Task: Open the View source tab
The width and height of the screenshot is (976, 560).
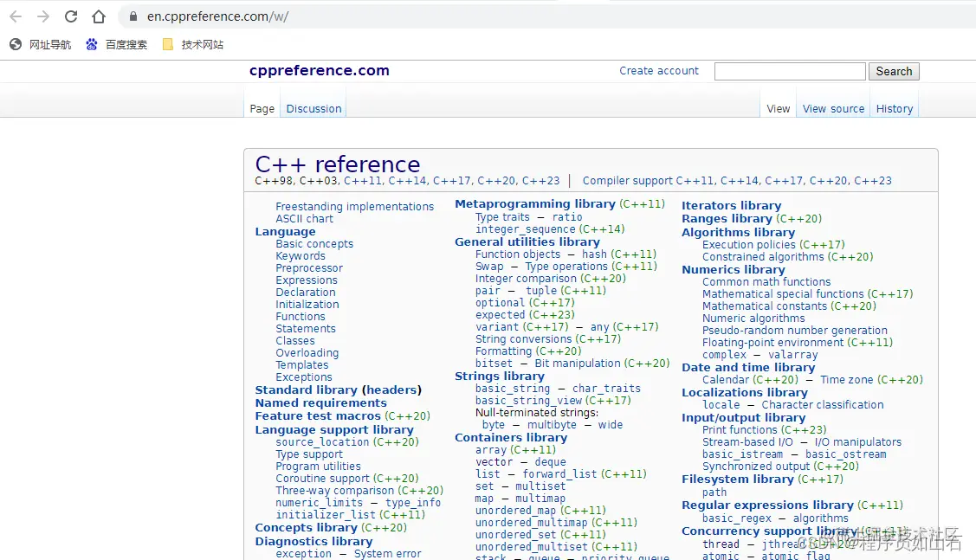Action: coord(833,109)
